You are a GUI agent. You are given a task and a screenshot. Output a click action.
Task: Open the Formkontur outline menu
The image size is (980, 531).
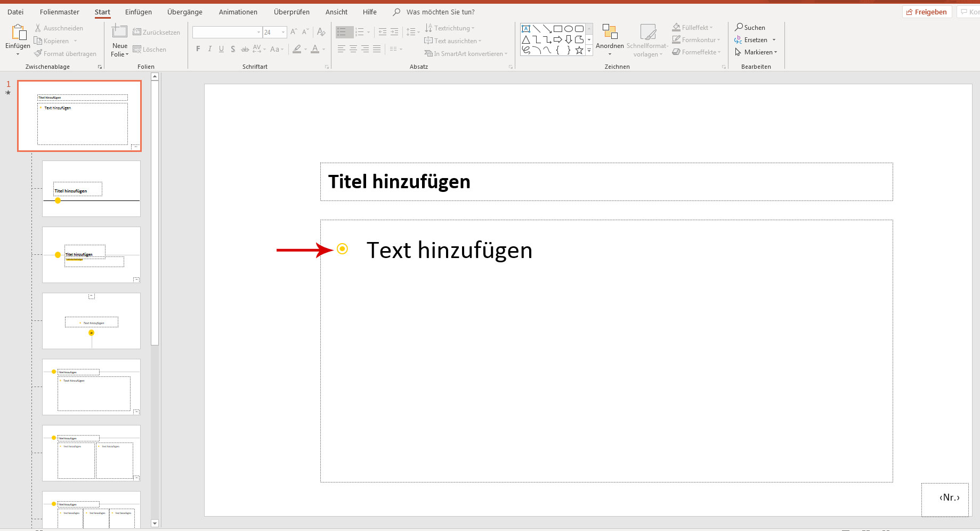point(696,40)
